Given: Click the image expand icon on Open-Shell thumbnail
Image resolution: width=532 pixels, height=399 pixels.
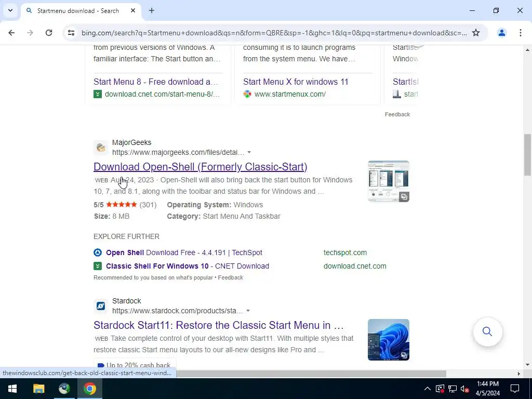Looking at the screenshot, I should [404, 196].
